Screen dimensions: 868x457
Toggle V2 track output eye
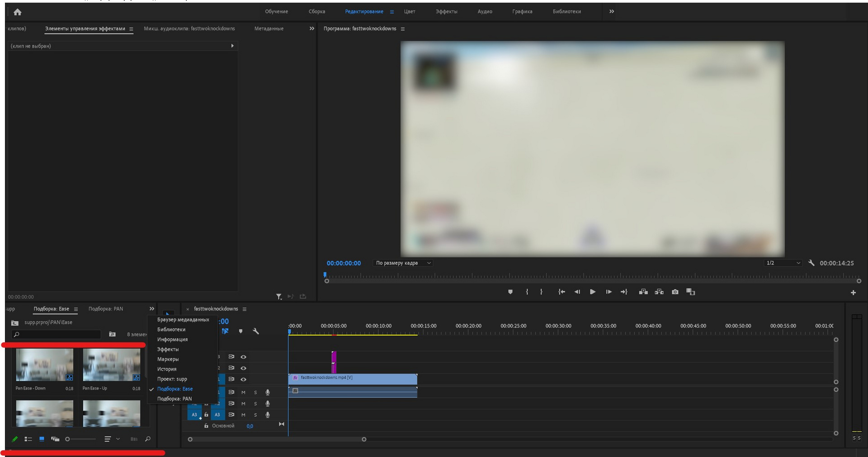pyautogui.click(x=243, y=368)
